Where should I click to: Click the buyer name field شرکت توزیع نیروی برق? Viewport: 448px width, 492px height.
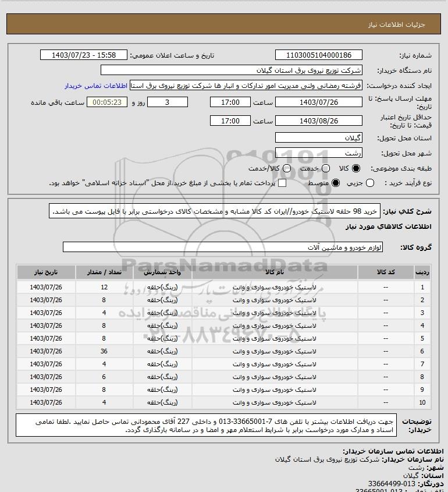click(232, 70)
